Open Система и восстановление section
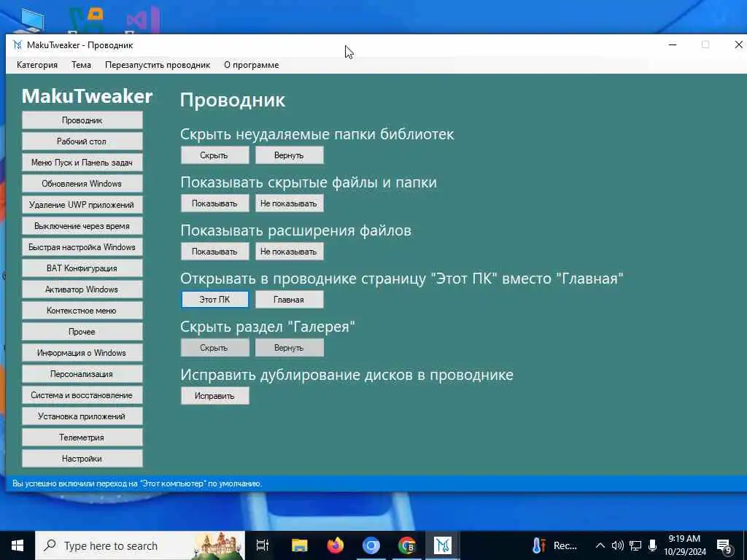This screenshot has height=560, width=747. pyautogui.click(x=82, y=394)
